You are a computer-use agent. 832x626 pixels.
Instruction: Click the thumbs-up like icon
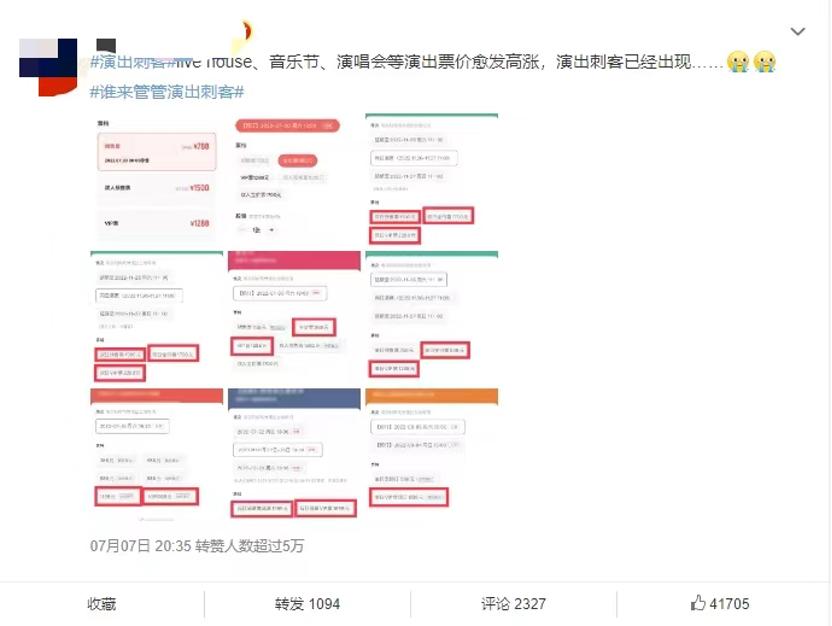coord(695,604)
